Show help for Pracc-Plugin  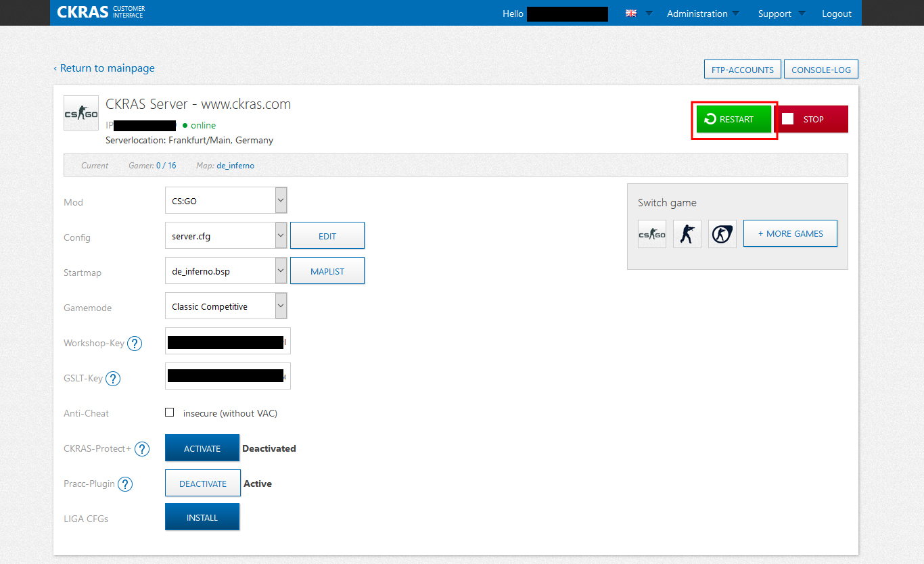point(125,484)
